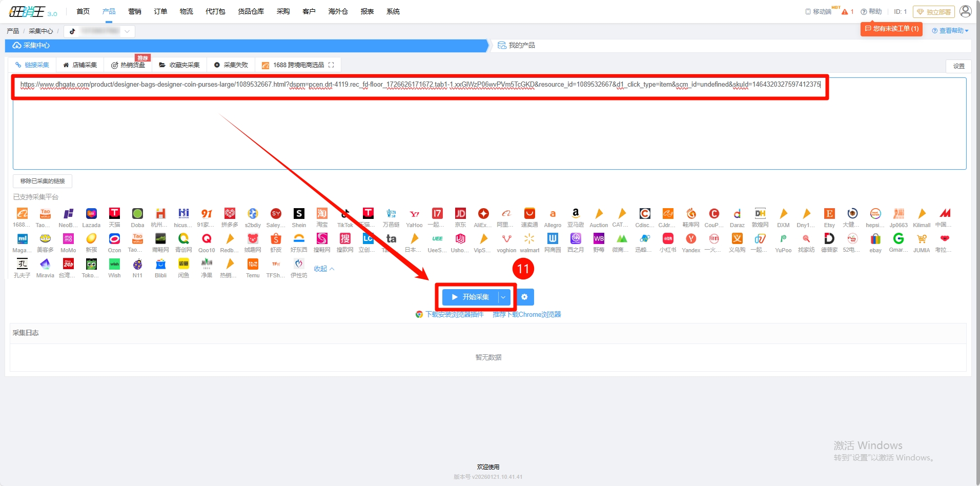The height and width of the screenshot is (486, 980).
Task: Select the Walmart platform icon
Action: point(529,239)
